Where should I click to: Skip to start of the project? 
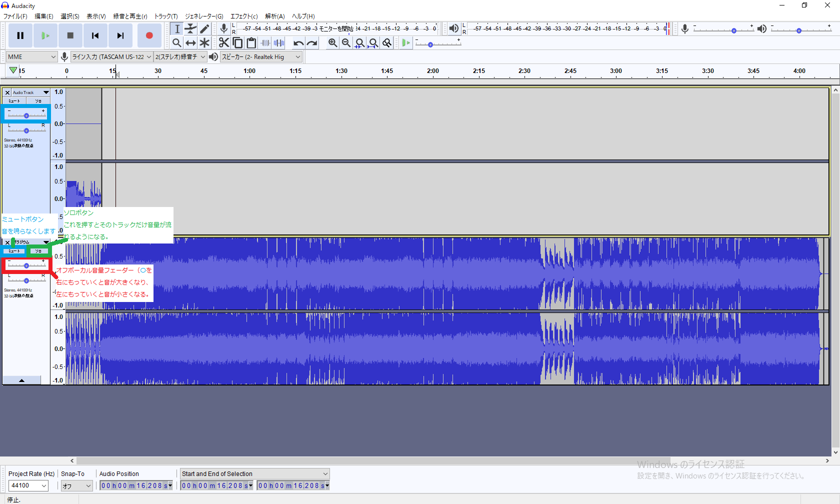[x=95, y=35]
